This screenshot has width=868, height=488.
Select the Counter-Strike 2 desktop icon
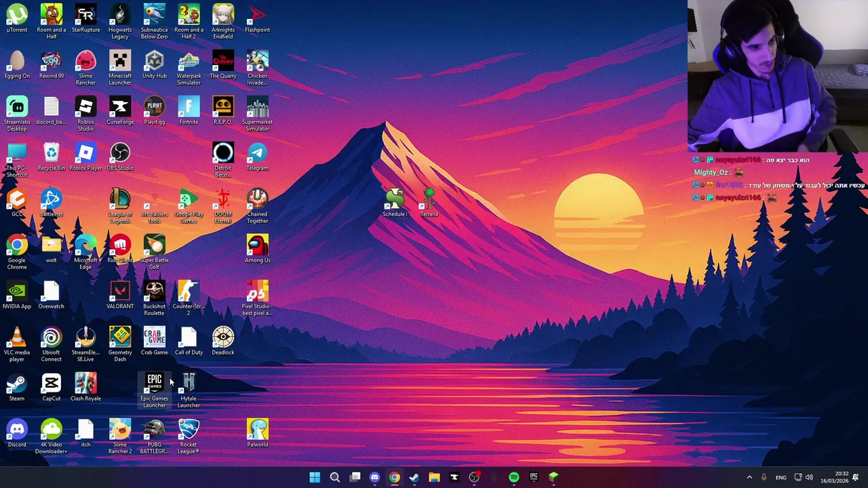(189, 298)
